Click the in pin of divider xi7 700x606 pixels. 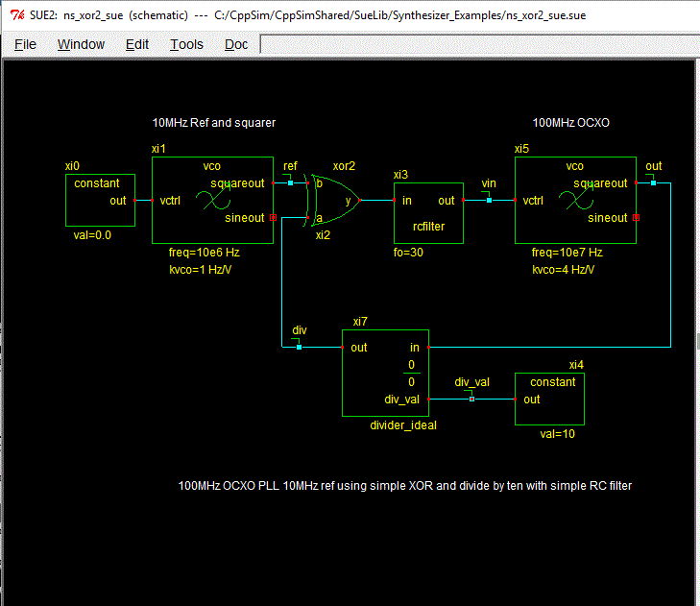tap(428, 347)
